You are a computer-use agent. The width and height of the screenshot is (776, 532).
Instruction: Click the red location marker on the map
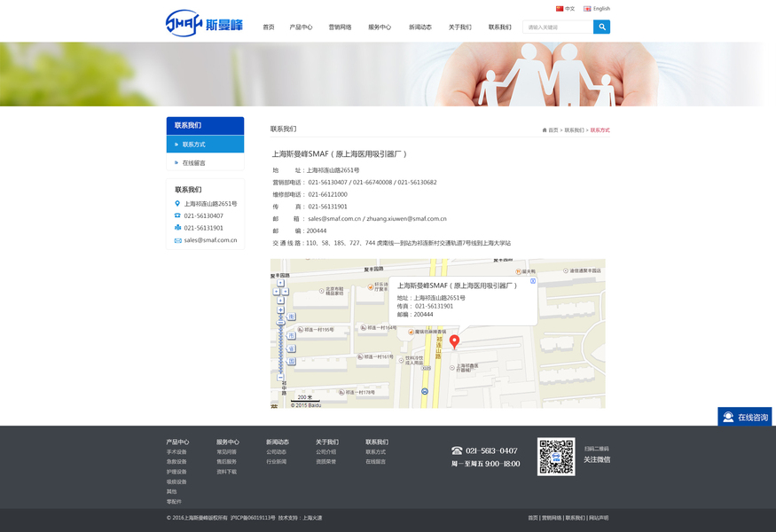(454, 341)
